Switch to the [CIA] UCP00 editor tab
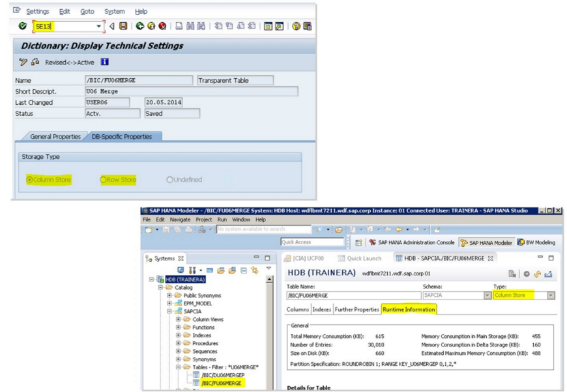 point(304,259)
